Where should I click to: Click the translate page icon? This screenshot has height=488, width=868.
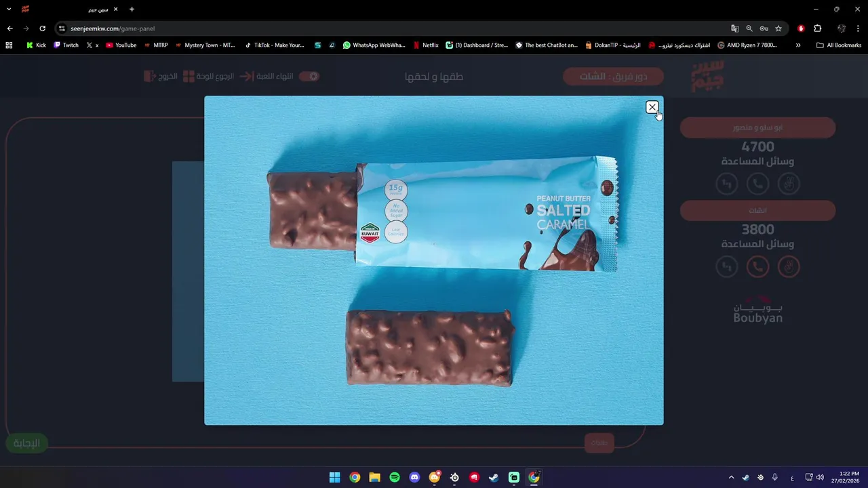(x=734, y=28)
